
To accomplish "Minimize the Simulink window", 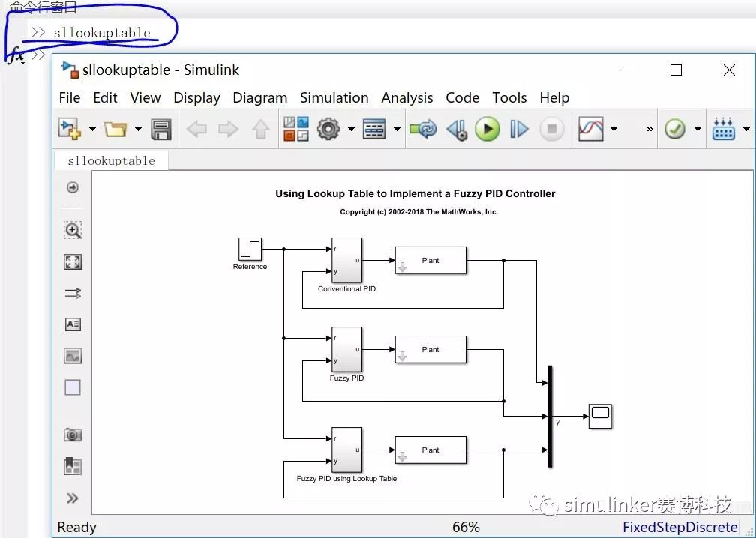I will tap(624, 70).
